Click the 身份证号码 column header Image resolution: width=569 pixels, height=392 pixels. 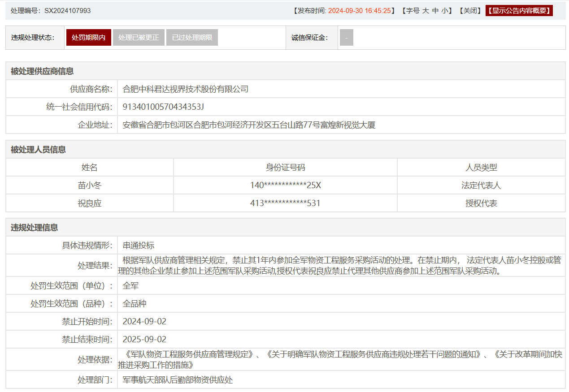point(285,168)
